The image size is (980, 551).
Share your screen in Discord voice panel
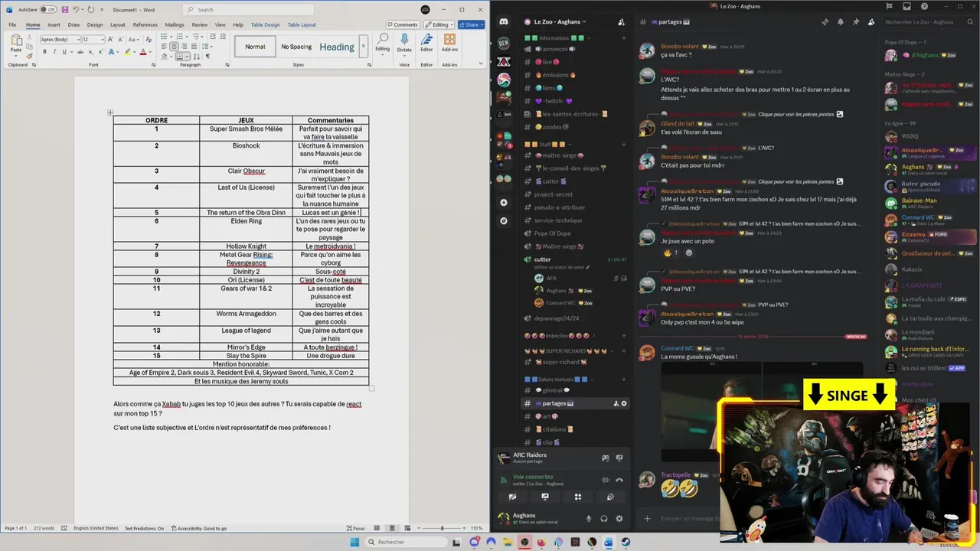[545, 497]
